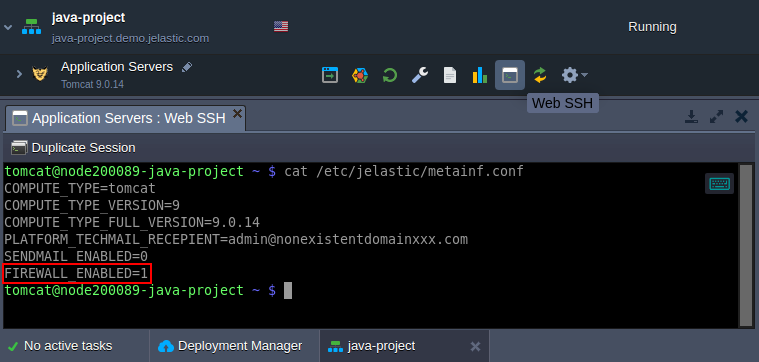Viewport: 759px width, 362px height.
Task: Click the java-project environment topology icon
Action: pyautogui.click(x=31, y=27)
